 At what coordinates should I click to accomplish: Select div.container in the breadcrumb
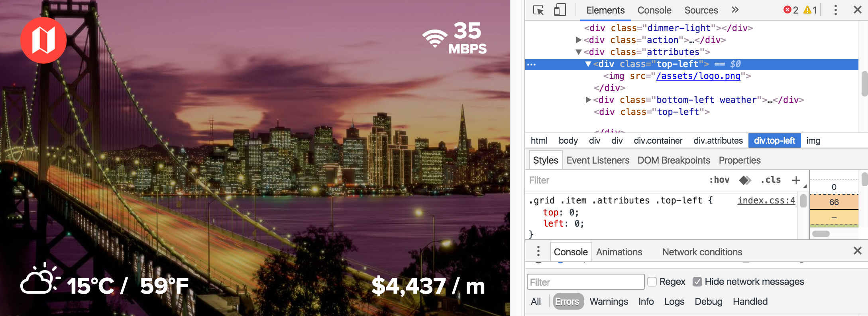(x=658, y=140)
